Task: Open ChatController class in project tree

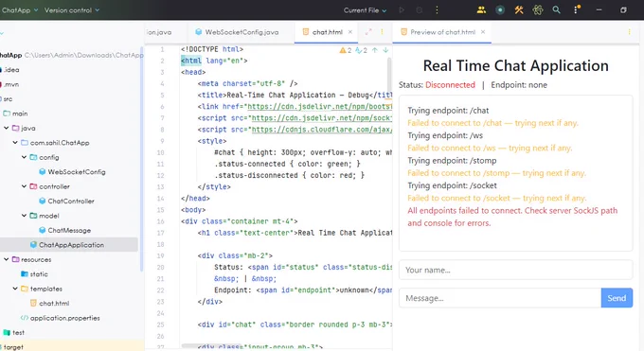Action: [x=66, y=201]
